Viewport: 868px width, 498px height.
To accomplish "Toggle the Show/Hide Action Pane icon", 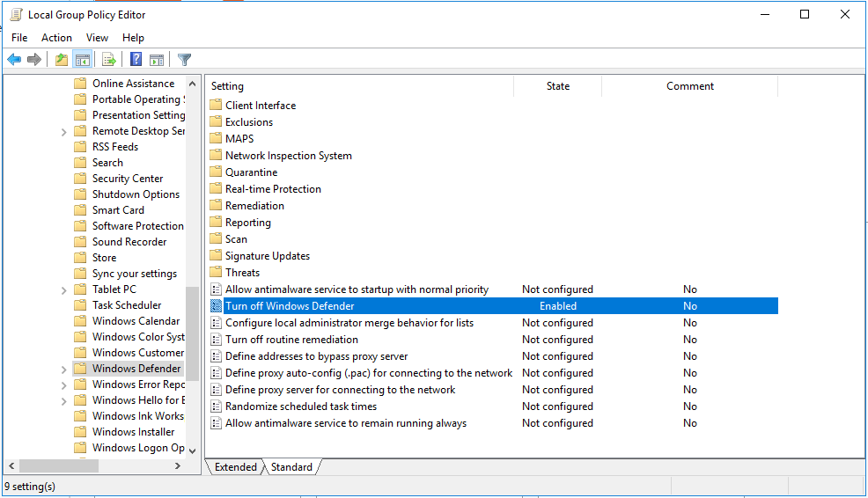I will click(157, 60).
